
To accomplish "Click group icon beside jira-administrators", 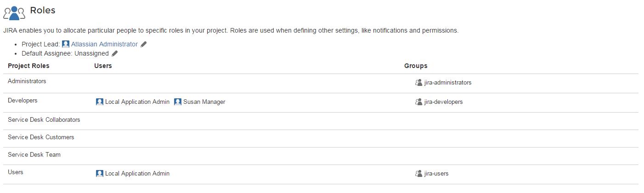I will 418,83.
